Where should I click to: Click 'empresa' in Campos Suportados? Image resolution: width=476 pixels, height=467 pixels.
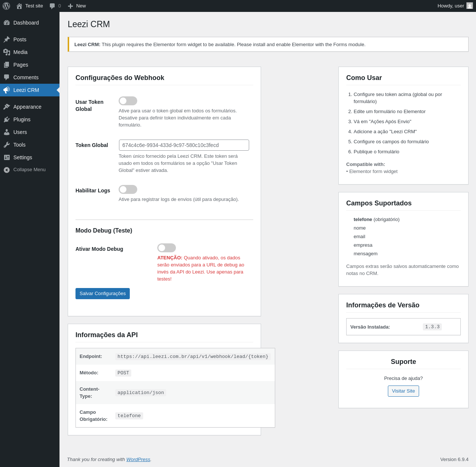(x=363, y=245)
